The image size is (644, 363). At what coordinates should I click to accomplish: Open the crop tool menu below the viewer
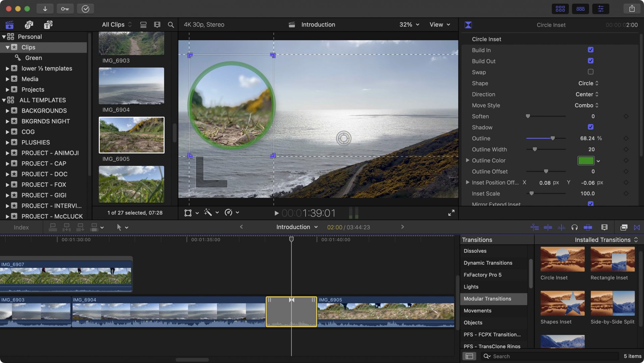pos(191,213)
